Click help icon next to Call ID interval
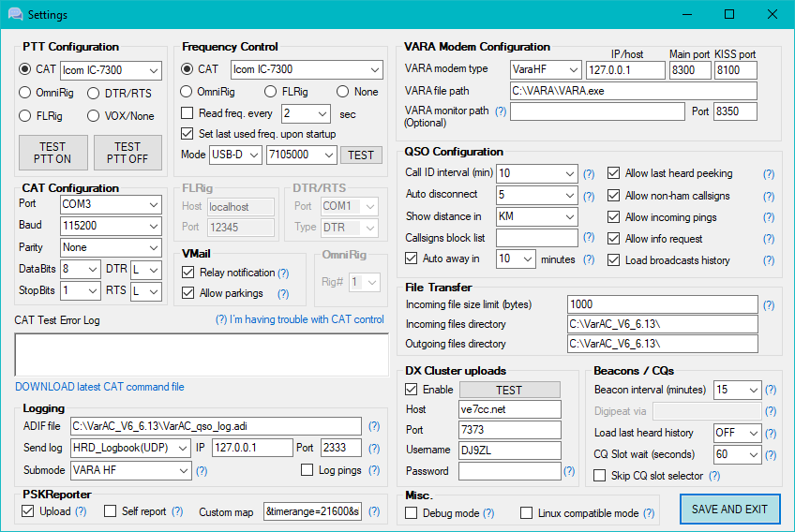This screenshot has height=532, width=795. [x=589, y=174]
